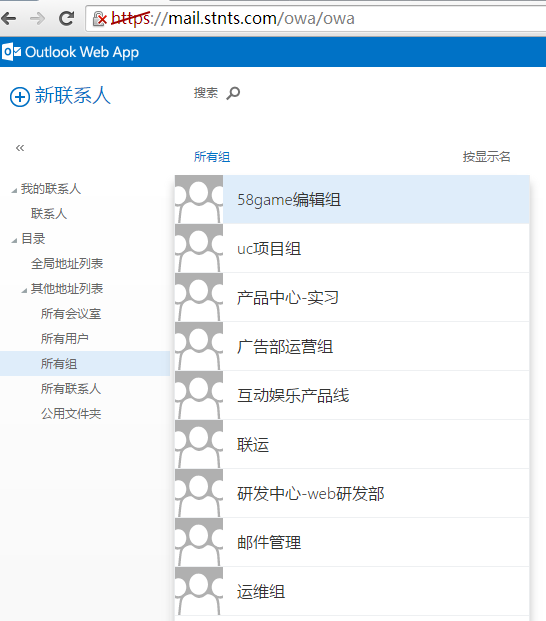The height and width of the screenshot is (621, 546).
Task: Reload the page with refresh icon
Action: [67, 18]
